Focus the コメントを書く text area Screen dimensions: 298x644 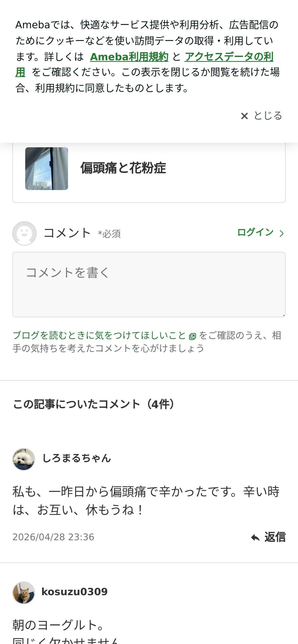(x=149, y=285)
